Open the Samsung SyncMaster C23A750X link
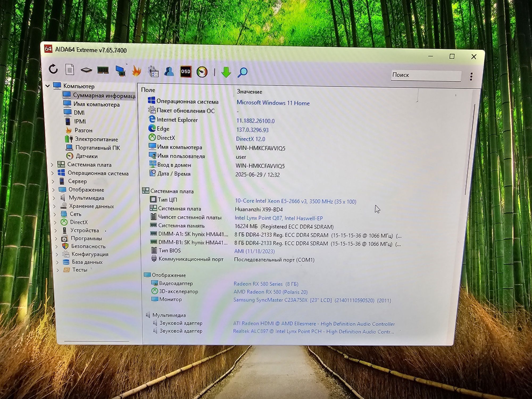532x399 pixels. pyautogui.click(x=312, y=300)
